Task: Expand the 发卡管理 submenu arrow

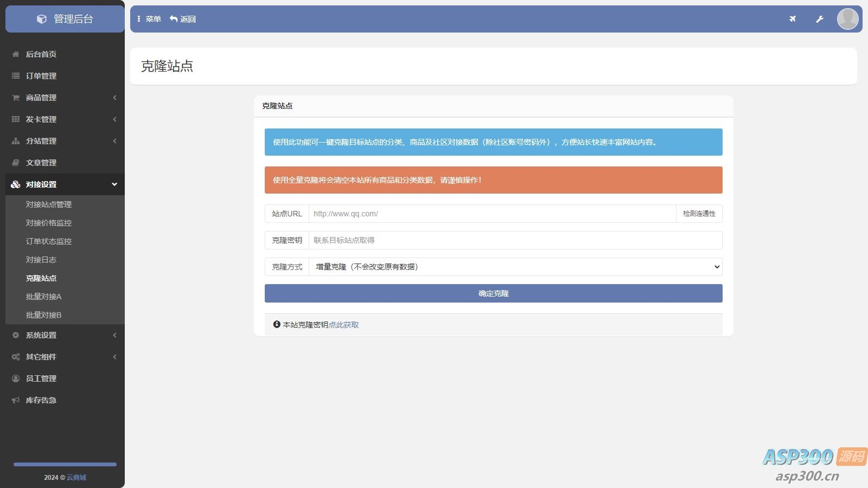Action: coord(114,119)
